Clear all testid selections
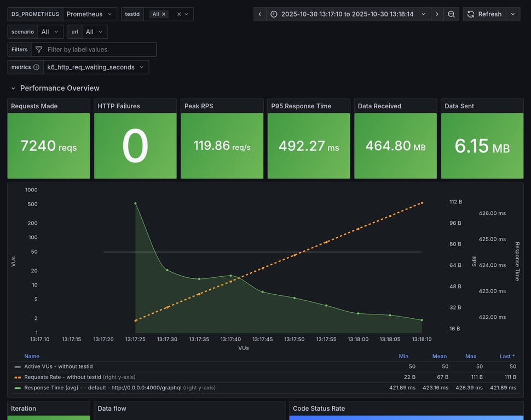The image size is (531, 420). click(179, 14)
